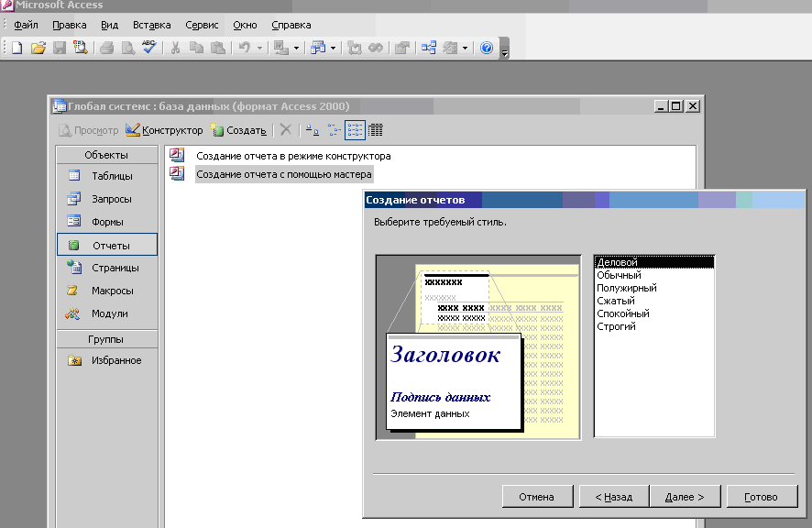Open Microsoft Access Help question mark icon
Viewport: 812px width, 528px height.
(487, 49)
